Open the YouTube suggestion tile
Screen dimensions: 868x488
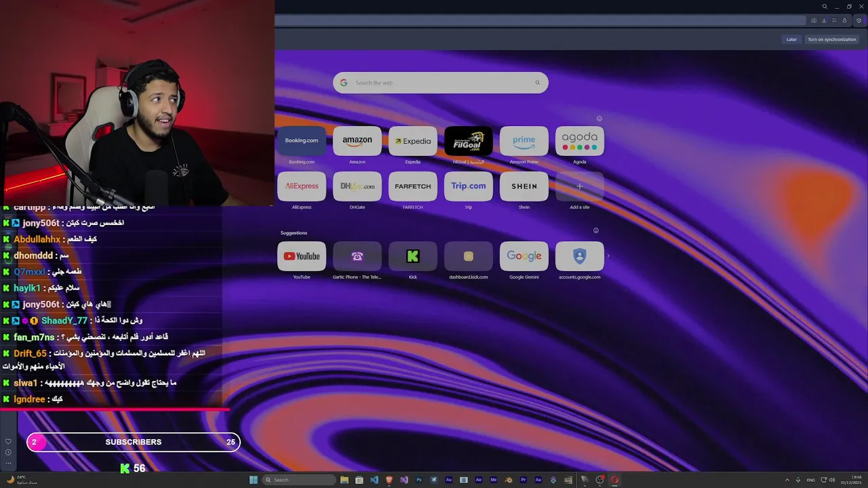click(302, 256)
